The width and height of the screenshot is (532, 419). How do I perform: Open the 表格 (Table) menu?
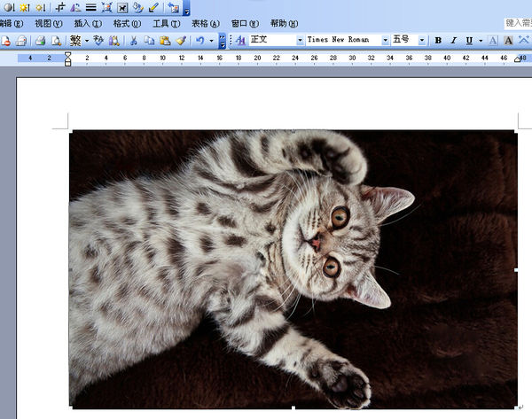(205, 23)
